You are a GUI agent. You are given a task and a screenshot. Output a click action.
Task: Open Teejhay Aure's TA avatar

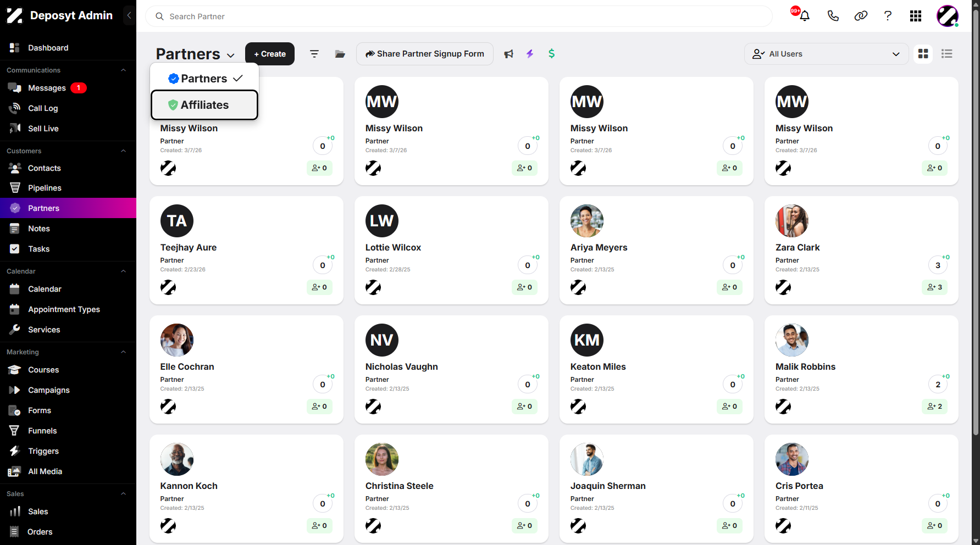click(177, 221)
